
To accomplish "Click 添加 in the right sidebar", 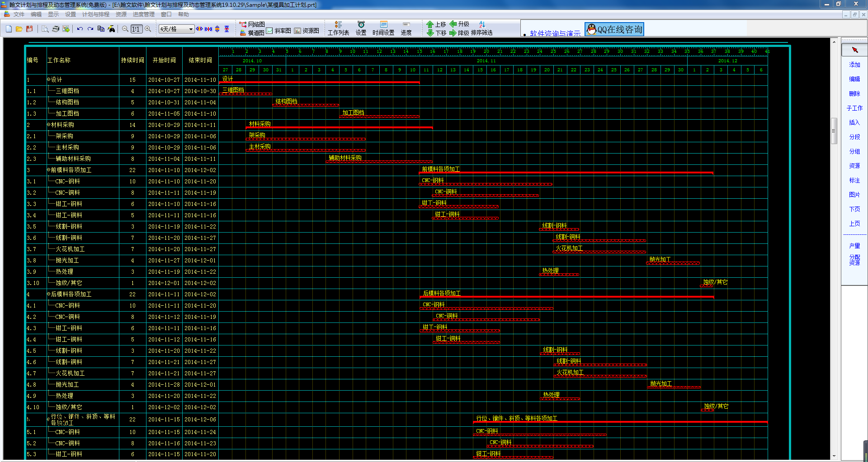I will 854,65.
